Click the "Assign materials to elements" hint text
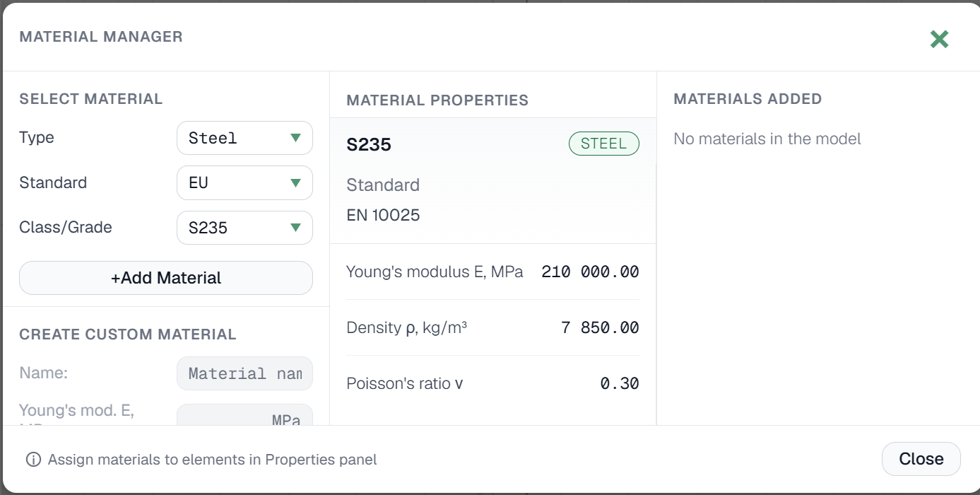 (213, 460)
